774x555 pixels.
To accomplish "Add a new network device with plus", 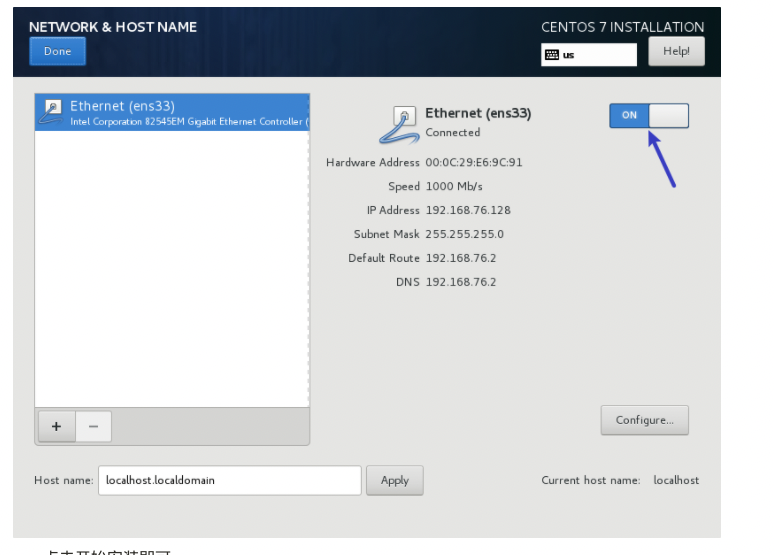I will click(56, 426).
